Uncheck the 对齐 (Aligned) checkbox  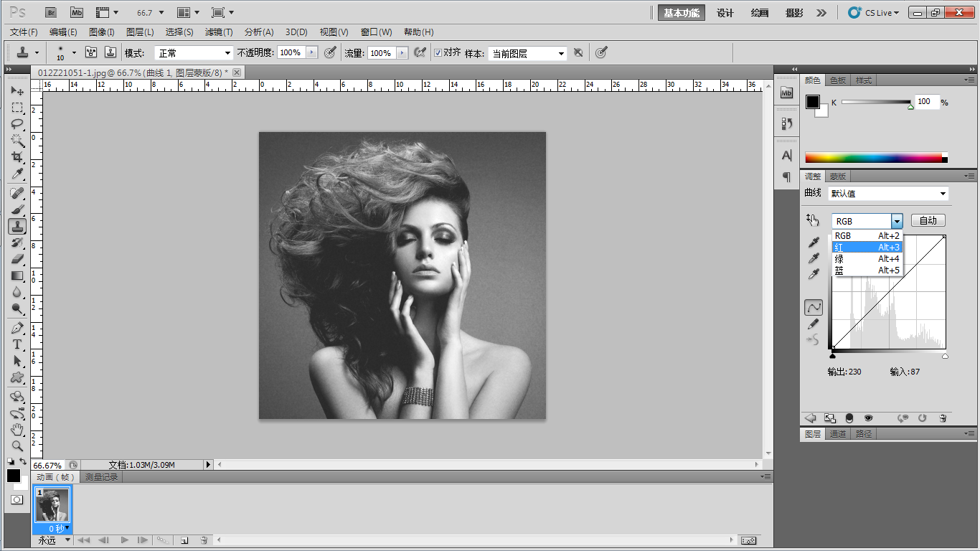coord(438,53)
